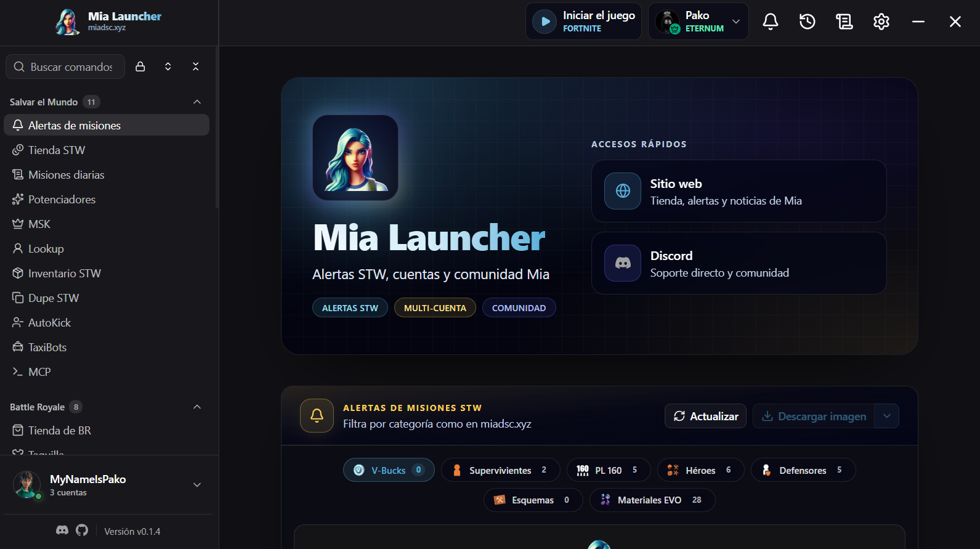Open MCP in sidebar
Image resolution: width=980 pixels, height=549 pixels.
click(x=107, y=372)
